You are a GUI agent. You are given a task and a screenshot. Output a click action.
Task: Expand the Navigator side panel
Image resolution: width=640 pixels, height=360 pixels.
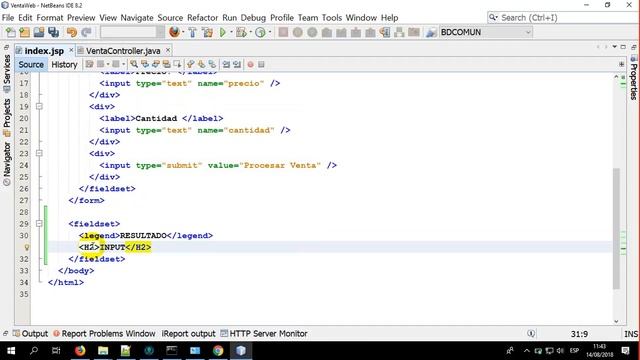[x=7, y=164]
